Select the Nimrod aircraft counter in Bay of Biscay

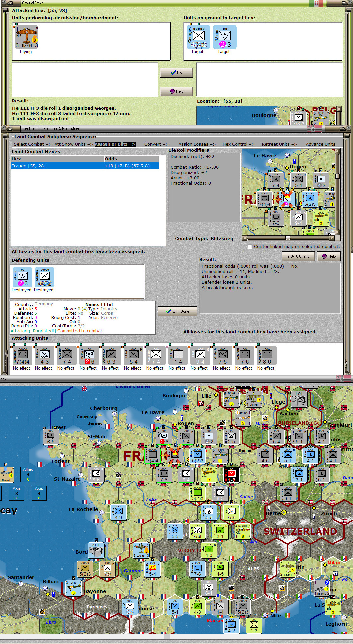7,474
